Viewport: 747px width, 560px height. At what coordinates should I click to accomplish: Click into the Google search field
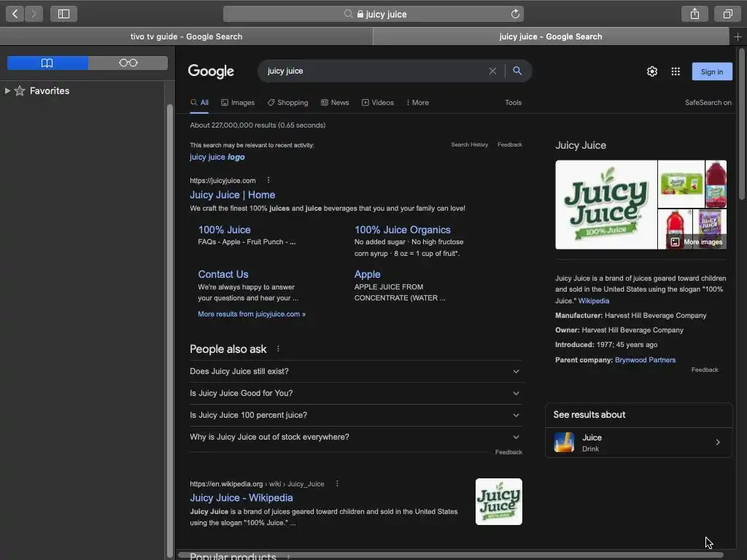(376, 71)
